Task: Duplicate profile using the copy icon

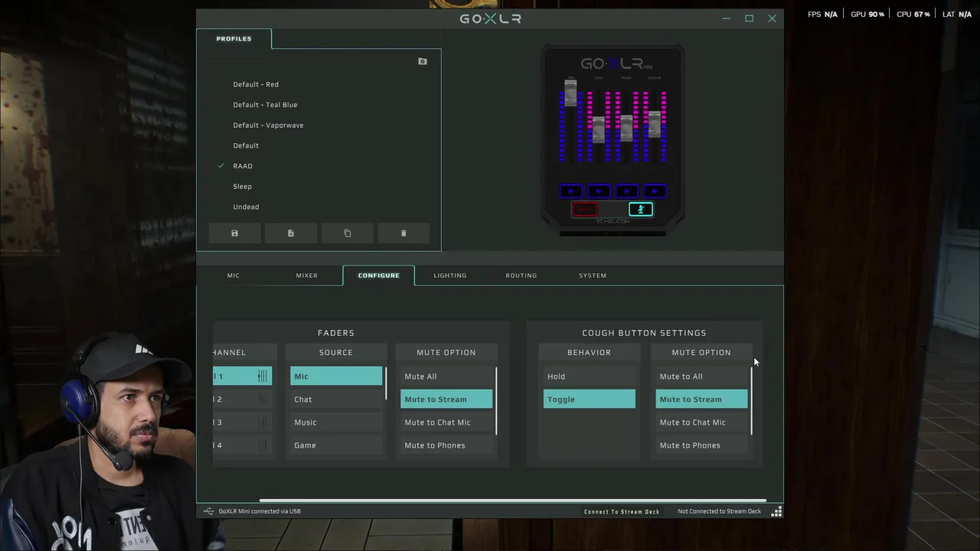Action: click(348, 233)
